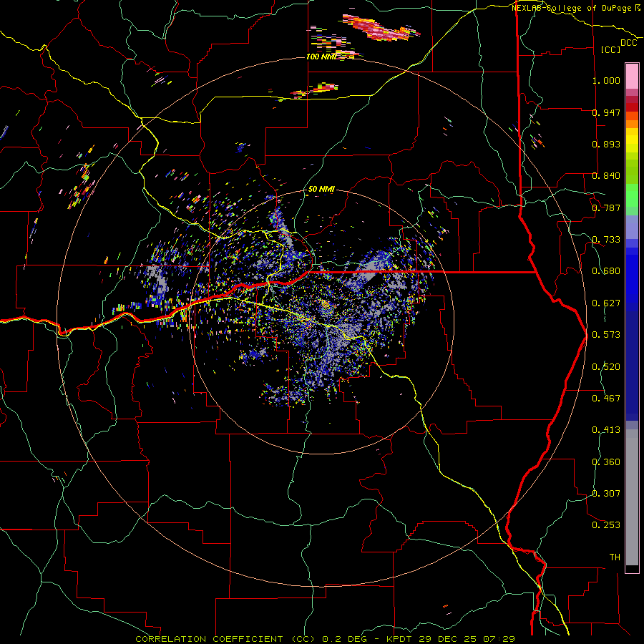Pick the gray lower section of color bar

point(632,497)
